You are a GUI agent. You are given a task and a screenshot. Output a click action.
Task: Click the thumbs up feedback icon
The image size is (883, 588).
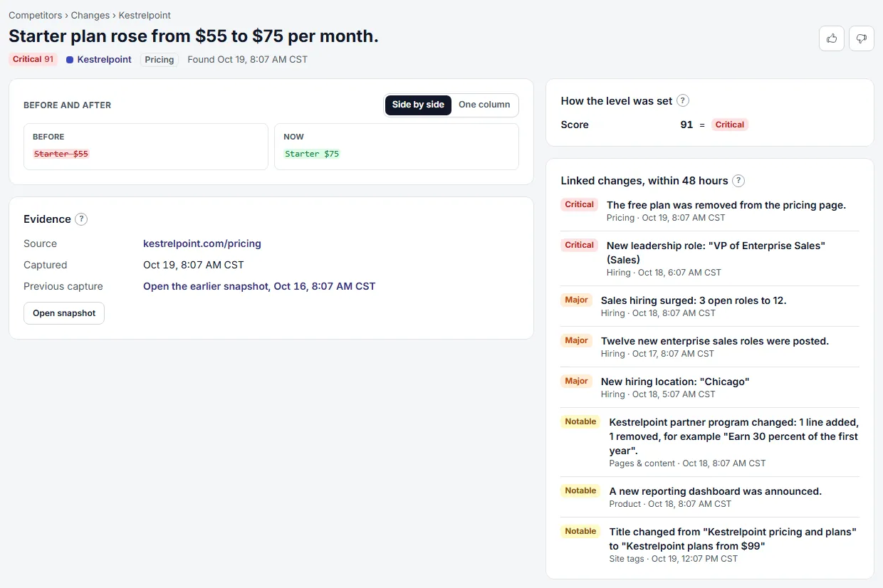(x=832, y=38)
